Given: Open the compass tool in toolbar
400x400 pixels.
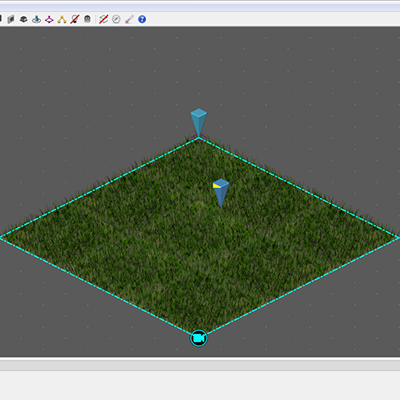Looking at the screenshot, I should (x=116, y=19).
